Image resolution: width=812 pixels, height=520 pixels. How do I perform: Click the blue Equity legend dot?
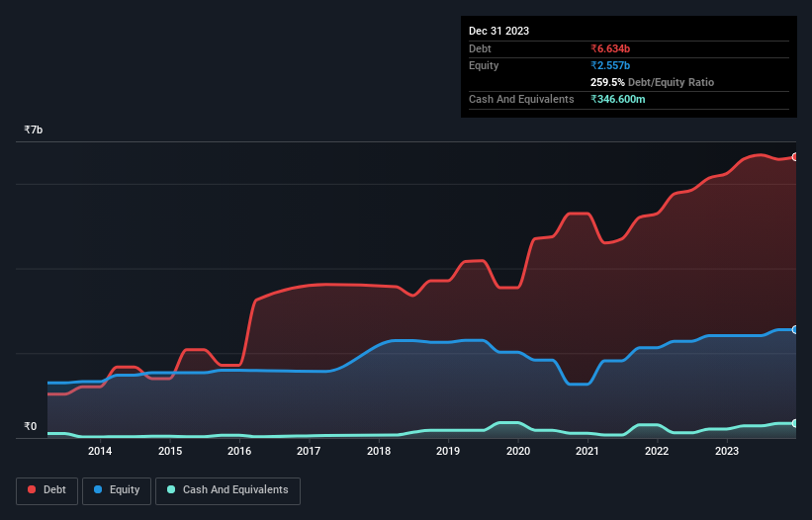98,489
